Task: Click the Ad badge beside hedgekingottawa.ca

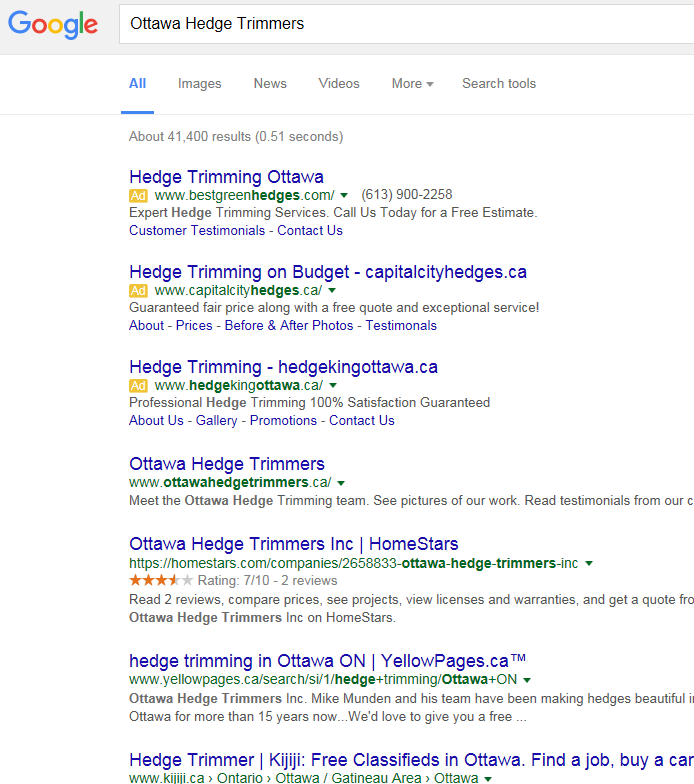Action: pos(139,385)
